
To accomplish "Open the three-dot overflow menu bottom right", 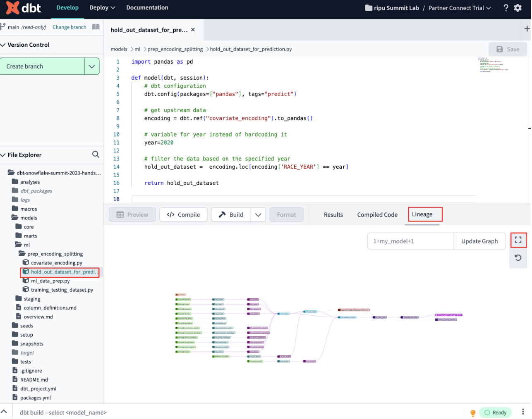I will pyautogui.click(x=523, y=412).
